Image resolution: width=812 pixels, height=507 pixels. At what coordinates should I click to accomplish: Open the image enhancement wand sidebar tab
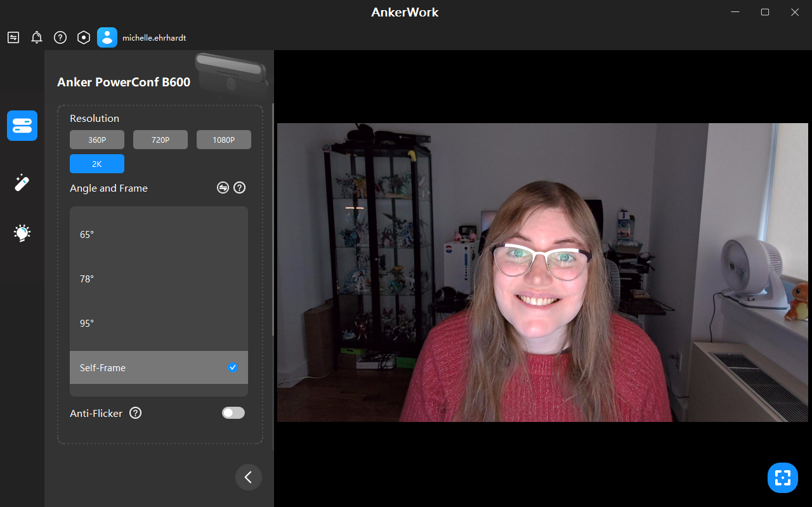22,183
